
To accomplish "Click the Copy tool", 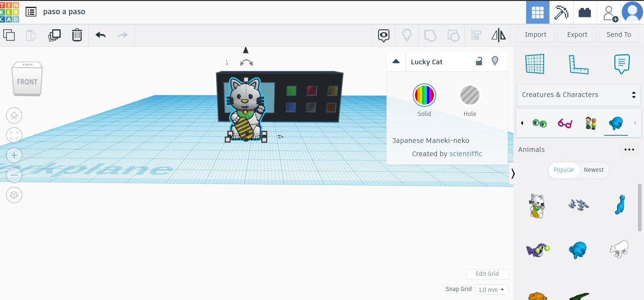I will tap(9, 35).
